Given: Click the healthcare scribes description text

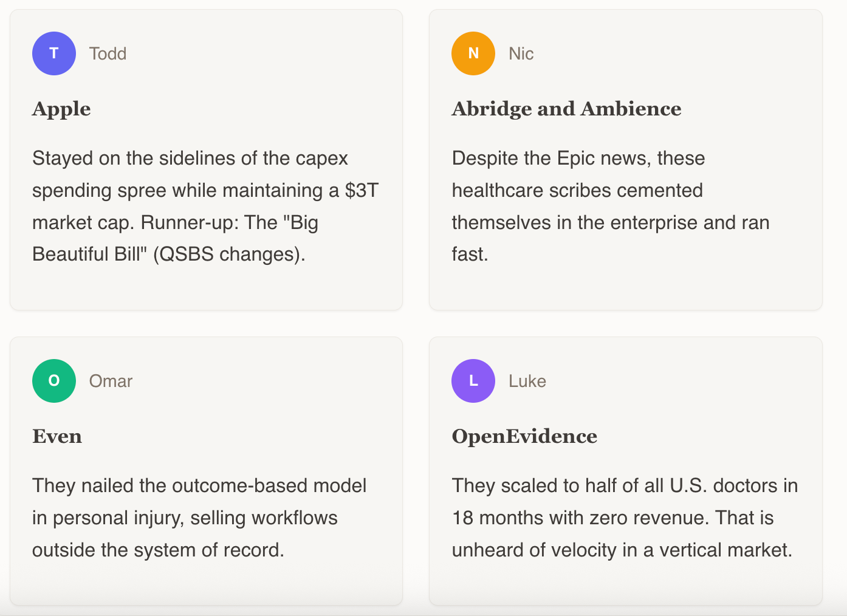Looking at the screenshot, I should coord(611,206).
